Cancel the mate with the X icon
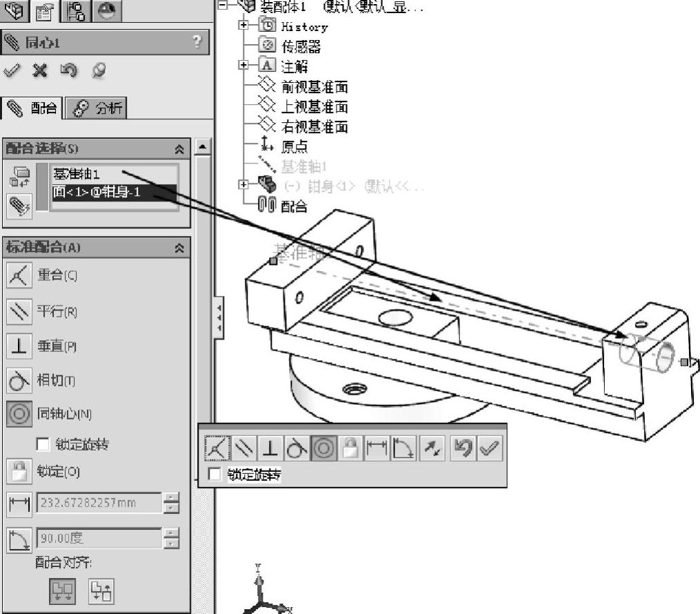The width and height of the screenshot is (700, 614). click(40, 70)
